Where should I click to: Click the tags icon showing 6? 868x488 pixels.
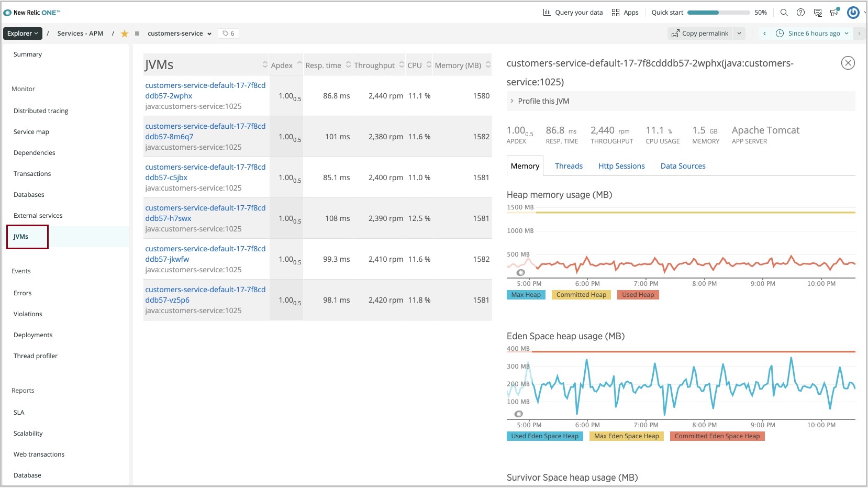click(228, 34)
